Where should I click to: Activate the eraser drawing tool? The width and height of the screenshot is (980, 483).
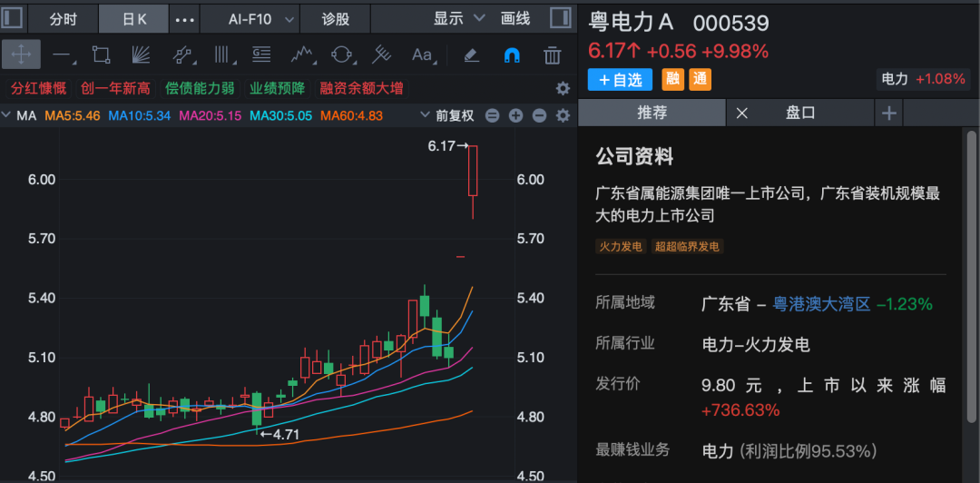click(471, 54)
